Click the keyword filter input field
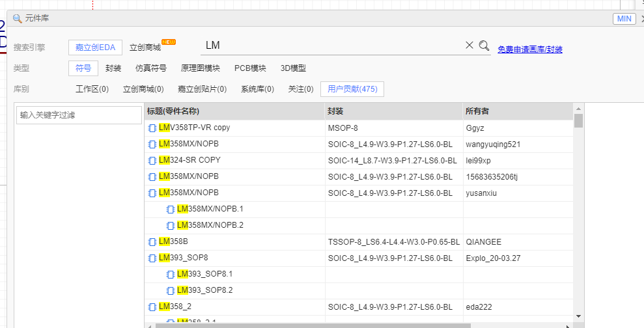 click(79, 115)
